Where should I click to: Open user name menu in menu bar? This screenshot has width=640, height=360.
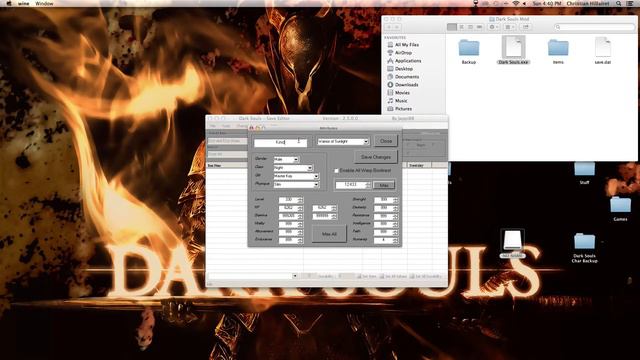587,3
